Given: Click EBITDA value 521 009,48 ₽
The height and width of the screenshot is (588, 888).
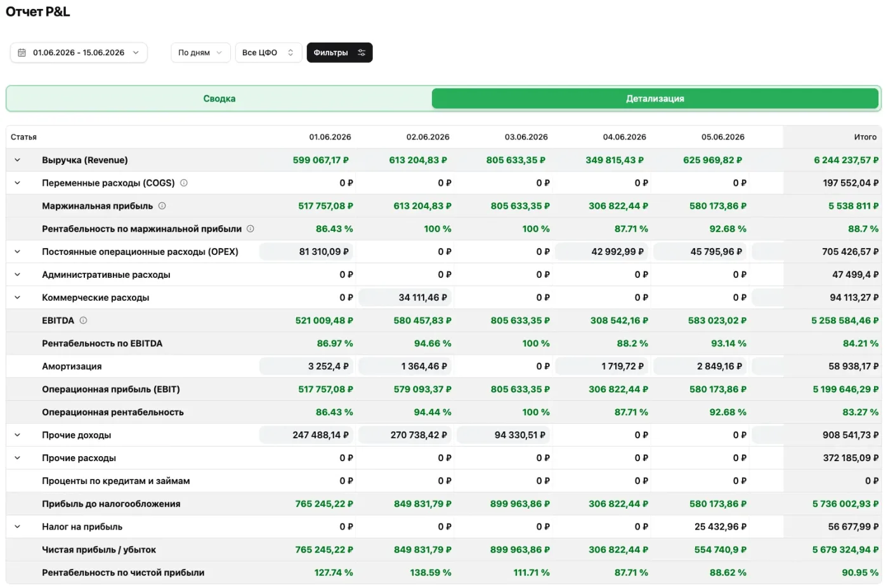Looking at the screenshot, I should pos(324,320).
